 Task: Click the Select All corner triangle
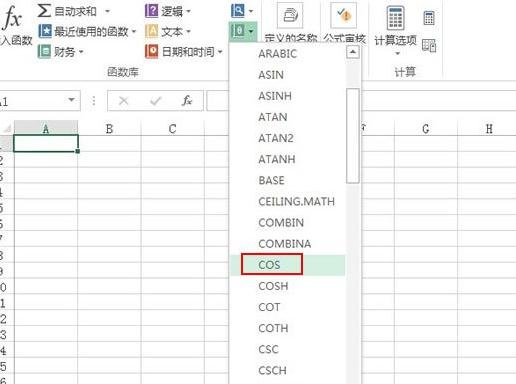pyautogui.click(x=7, y=128)
